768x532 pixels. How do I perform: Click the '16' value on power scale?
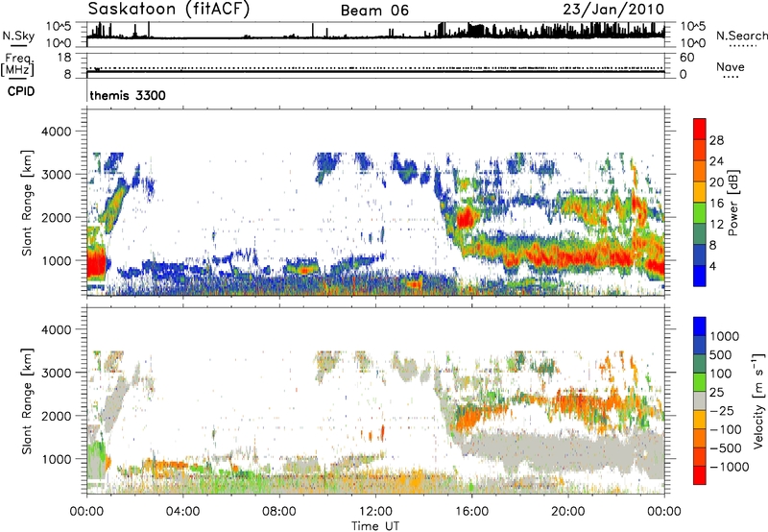716,204
